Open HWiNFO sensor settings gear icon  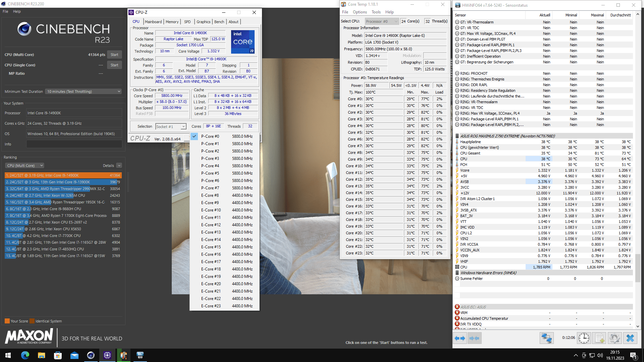[614, 338]
